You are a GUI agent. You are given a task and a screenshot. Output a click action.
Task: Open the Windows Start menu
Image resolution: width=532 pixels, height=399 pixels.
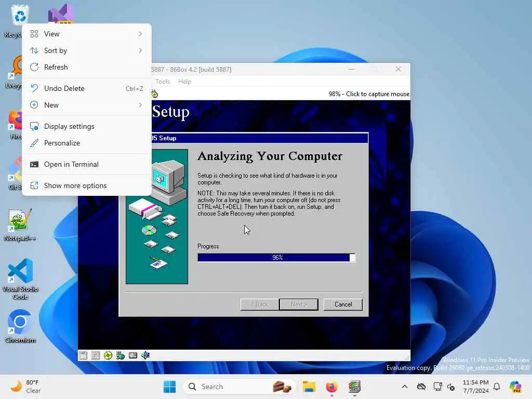pos(170,387)
